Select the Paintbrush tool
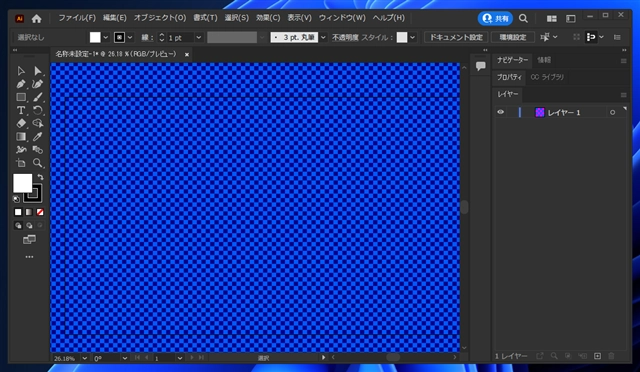The height and width of the screenshot is (372, 640). pyautogui.click(x=38, y=97)
